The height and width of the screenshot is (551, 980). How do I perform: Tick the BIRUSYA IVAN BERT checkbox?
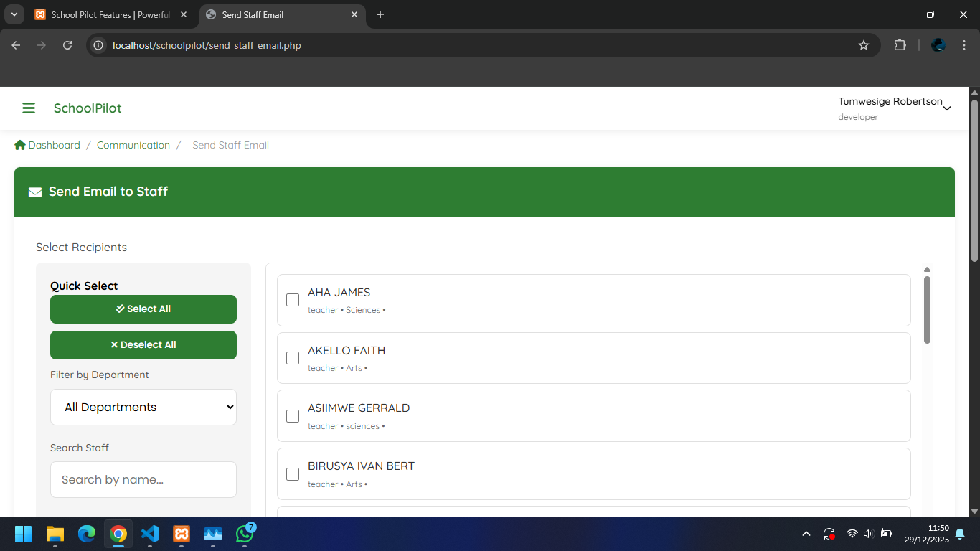[x=293, y=474]
